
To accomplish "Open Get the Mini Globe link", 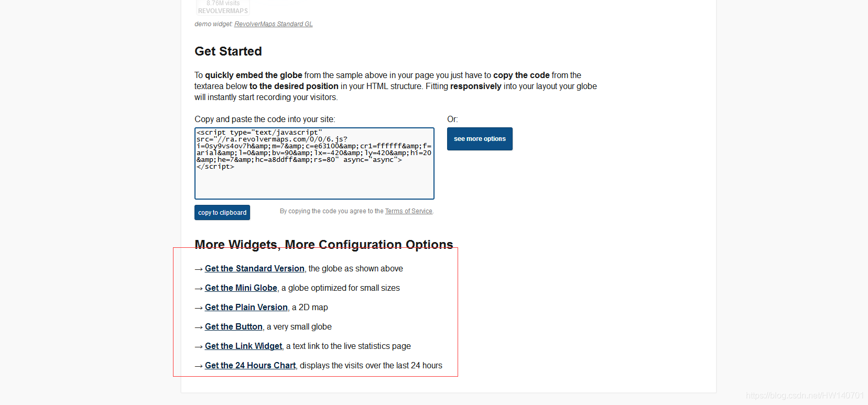I will pos(241,288).
